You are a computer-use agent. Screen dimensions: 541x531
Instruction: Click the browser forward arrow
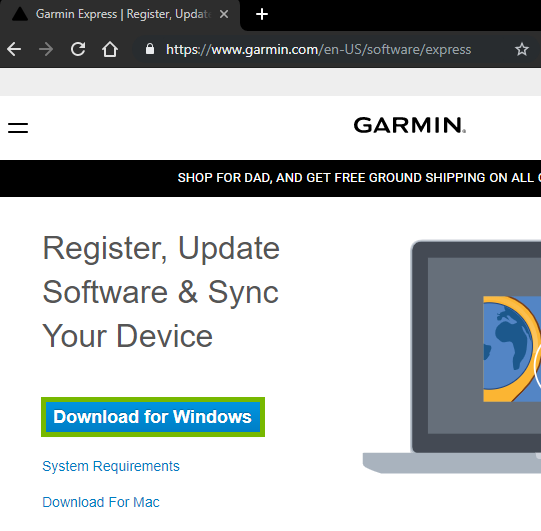(46, 49)
